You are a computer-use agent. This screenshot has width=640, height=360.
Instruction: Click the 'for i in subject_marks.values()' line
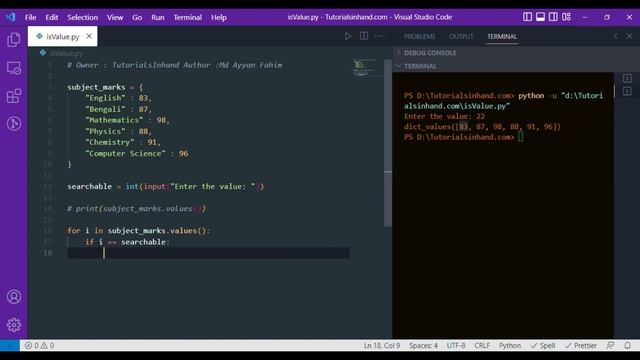(x=138, y=231)
